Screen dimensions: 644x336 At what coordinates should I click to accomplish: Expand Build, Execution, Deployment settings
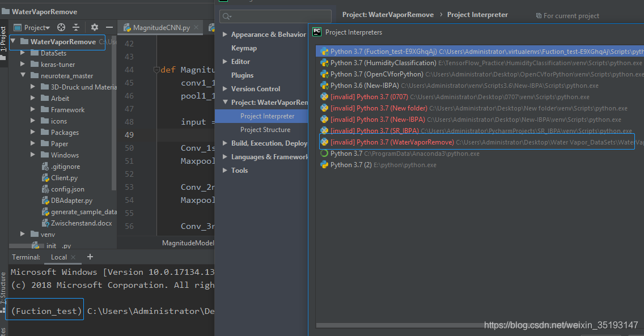point(225,143)
